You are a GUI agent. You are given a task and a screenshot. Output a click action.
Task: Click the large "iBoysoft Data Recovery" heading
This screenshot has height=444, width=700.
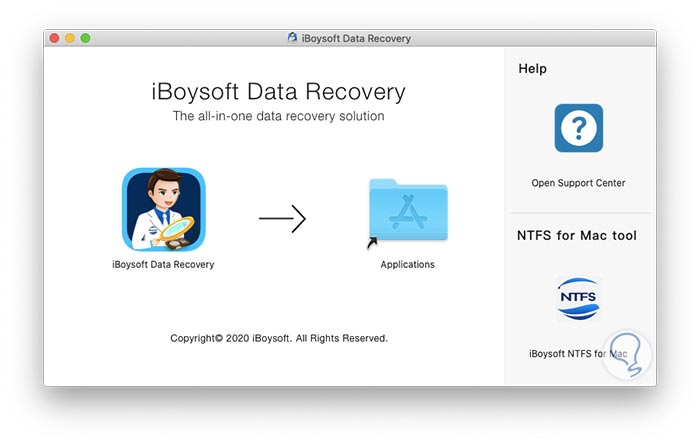pos(278,93)
